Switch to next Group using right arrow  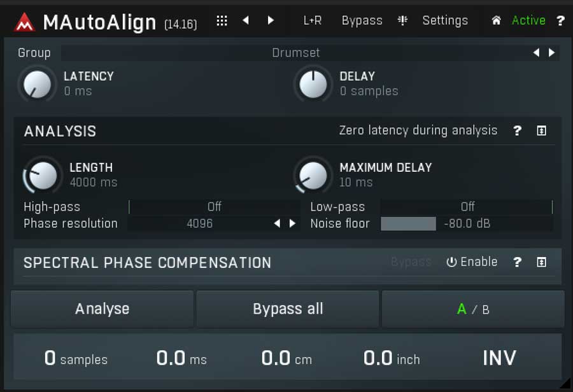point(552,53)
